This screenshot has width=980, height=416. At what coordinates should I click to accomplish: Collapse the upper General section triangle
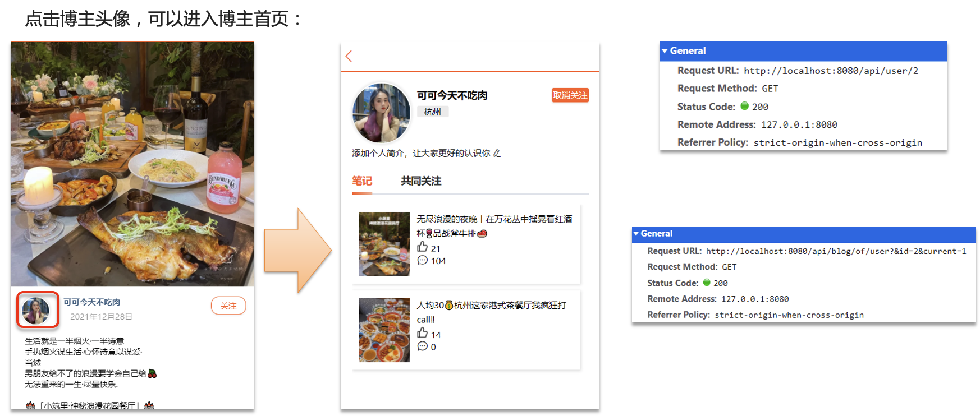(x=665, y=51)
